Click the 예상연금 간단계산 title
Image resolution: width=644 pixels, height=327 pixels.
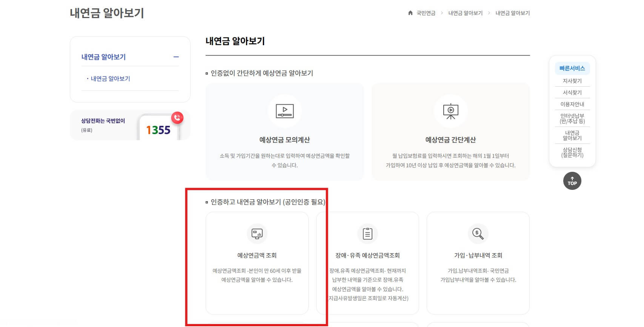pos(450,140)
